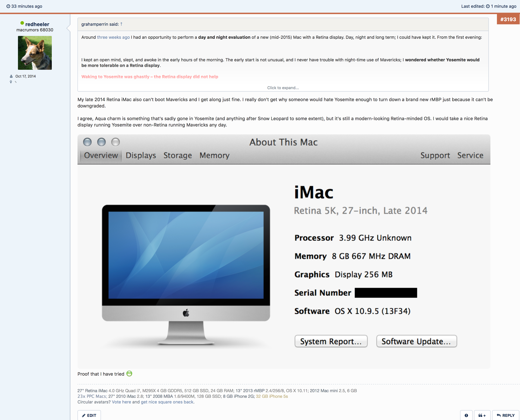This screenshot has height=420, width=520.
Task: Click the About This Mac screenshot image
Action: click(x=283, y=252)
